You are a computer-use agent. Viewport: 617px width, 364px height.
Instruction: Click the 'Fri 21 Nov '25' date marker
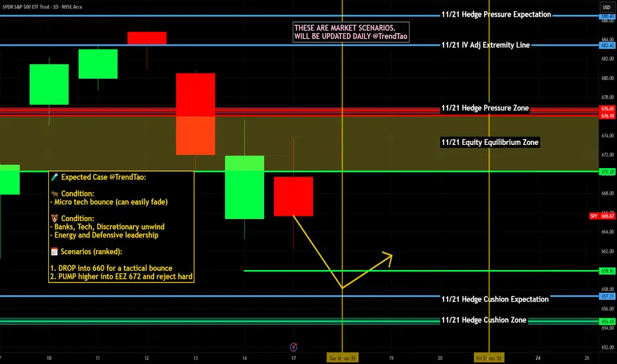(x=489, y=358)
